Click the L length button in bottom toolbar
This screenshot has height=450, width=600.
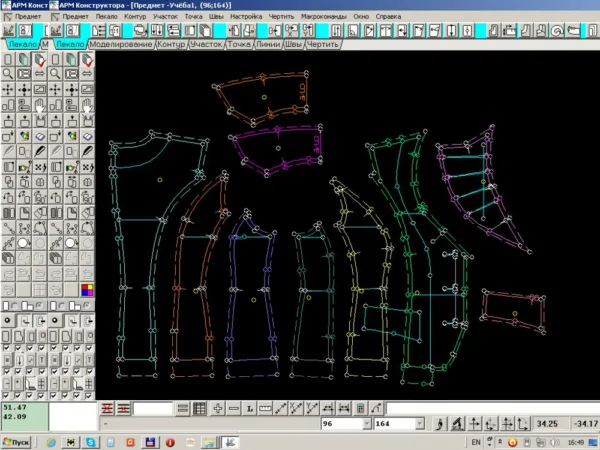pos(249,409)
